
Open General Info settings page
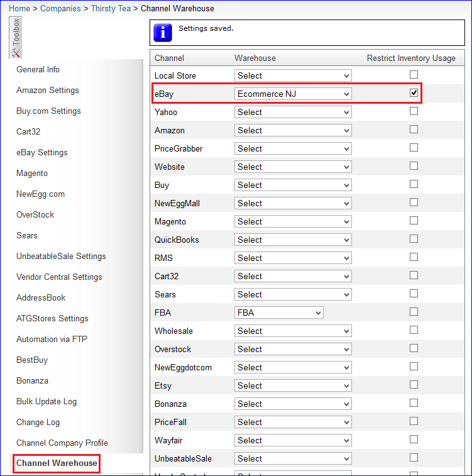click(x=38, y=70)
